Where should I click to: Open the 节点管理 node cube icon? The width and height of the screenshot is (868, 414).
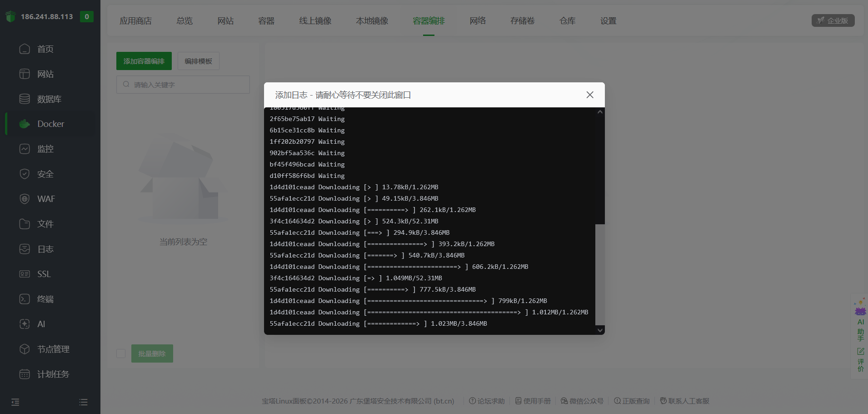tap(25, 349)
